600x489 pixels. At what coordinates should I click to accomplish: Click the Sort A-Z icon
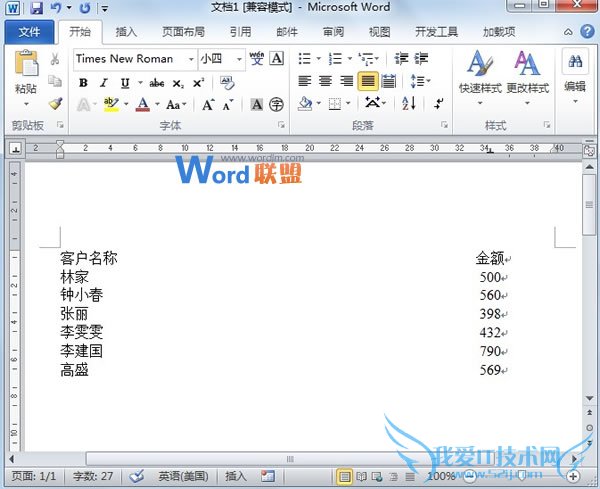click(x=409, y=103)
